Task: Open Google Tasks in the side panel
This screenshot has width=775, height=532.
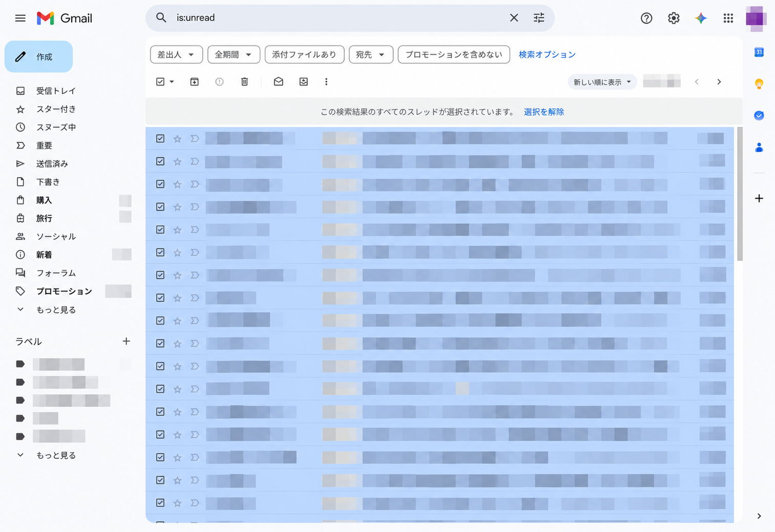Action: pyautogui.click(x=759, y=116)
